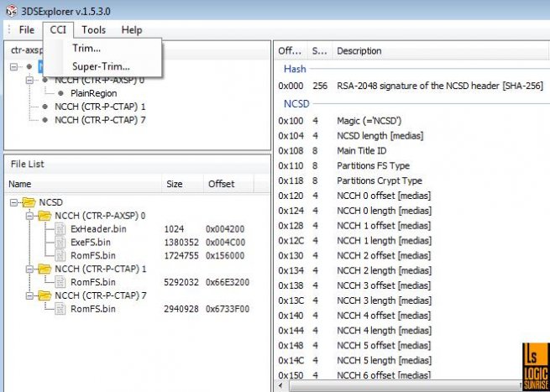Open the Tools menu

point(93,29)
